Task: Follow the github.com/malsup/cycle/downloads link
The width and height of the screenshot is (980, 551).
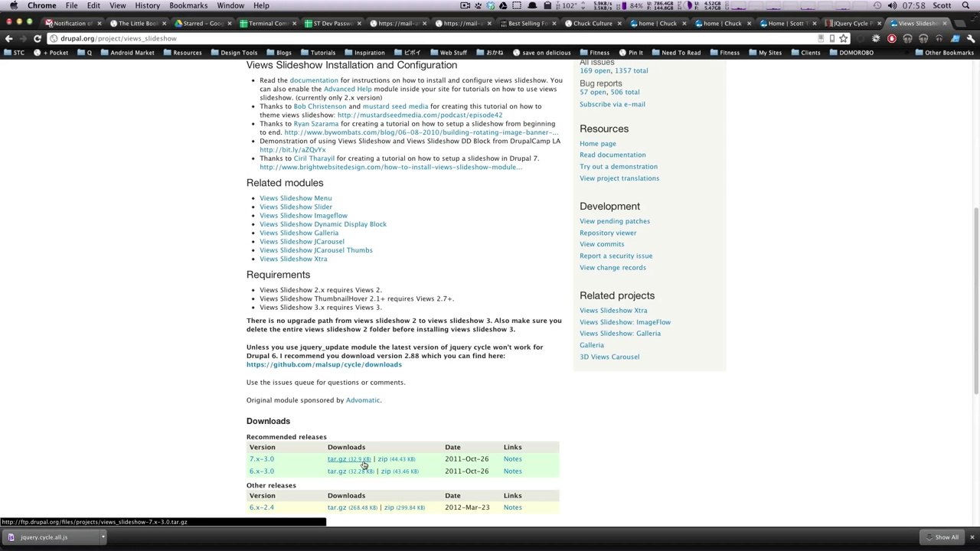Action: [324, 364]
